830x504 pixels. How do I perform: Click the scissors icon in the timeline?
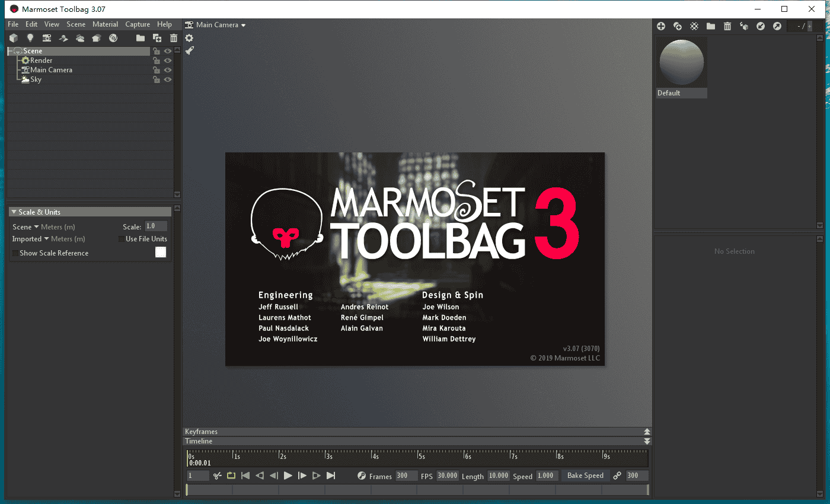(x=218, y=476)
